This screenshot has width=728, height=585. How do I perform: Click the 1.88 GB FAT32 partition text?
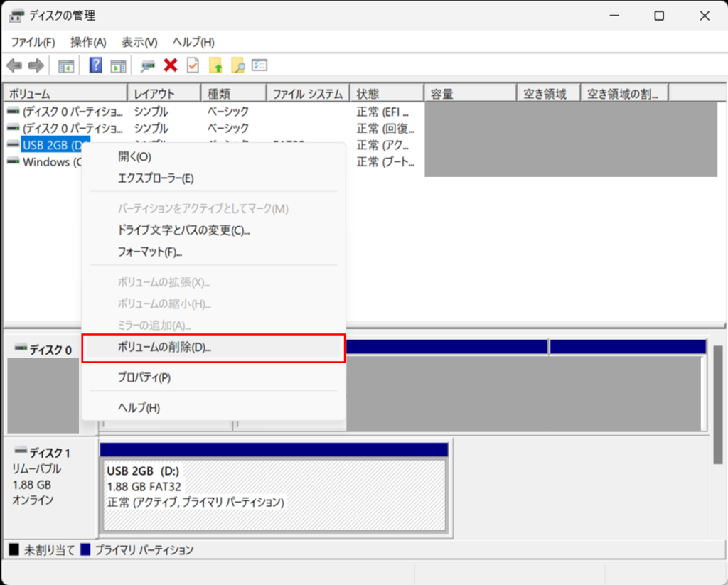[x=144, y=487]
